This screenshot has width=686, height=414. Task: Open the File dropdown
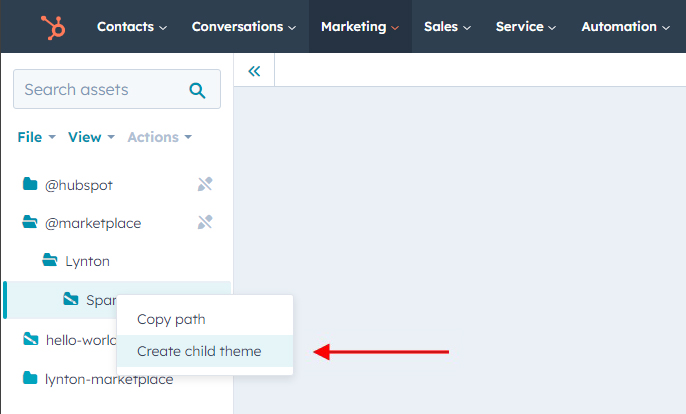coord(36,137)
